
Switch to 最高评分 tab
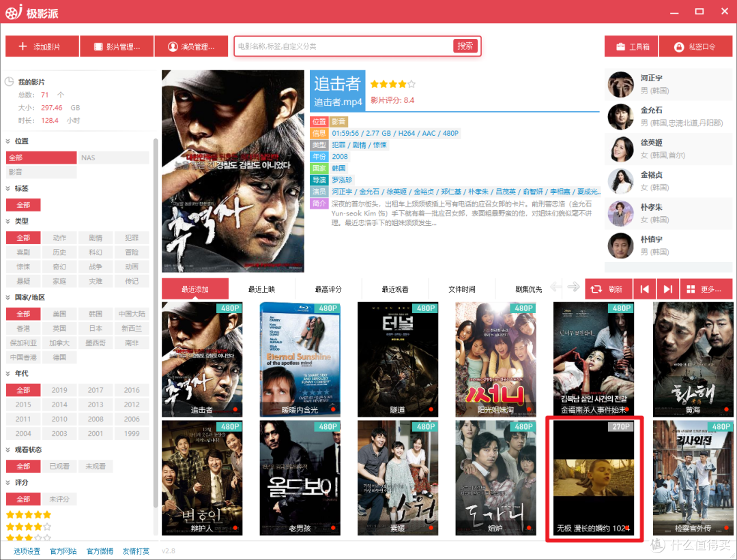tap(328, 289)
